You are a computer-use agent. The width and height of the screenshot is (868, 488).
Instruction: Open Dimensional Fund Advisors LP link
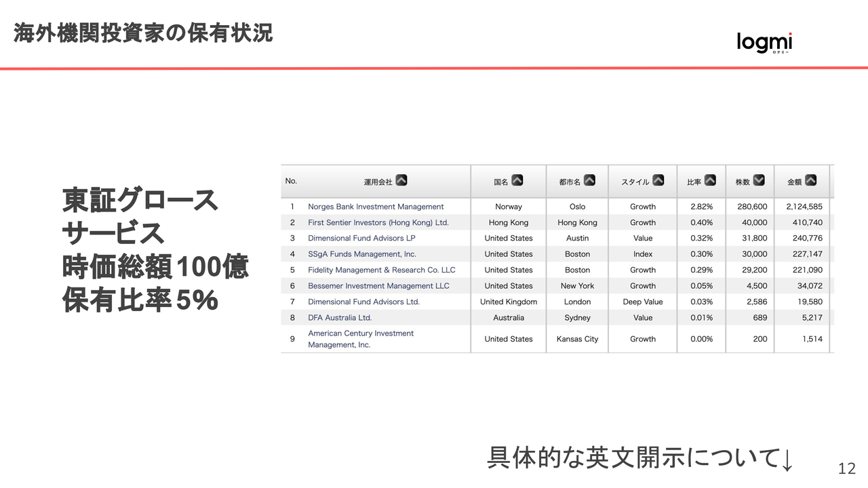click(x=361, y=238)
